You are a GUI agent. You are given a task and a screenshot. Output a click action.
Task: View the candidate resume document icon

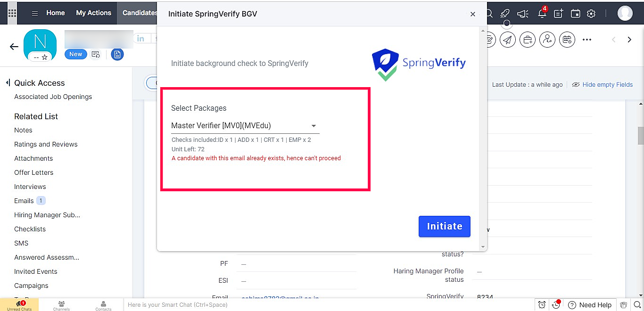117,55
